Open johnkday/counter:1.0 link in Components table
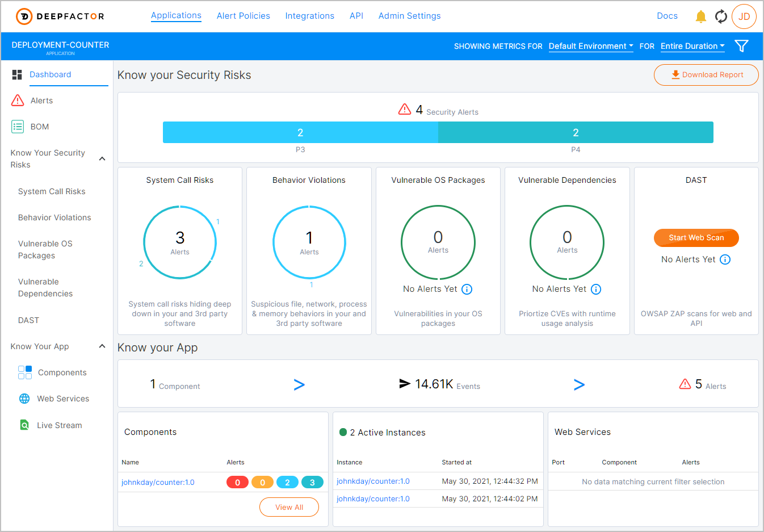The height and width of the screenshot is (532, 764). pos(158,483)
